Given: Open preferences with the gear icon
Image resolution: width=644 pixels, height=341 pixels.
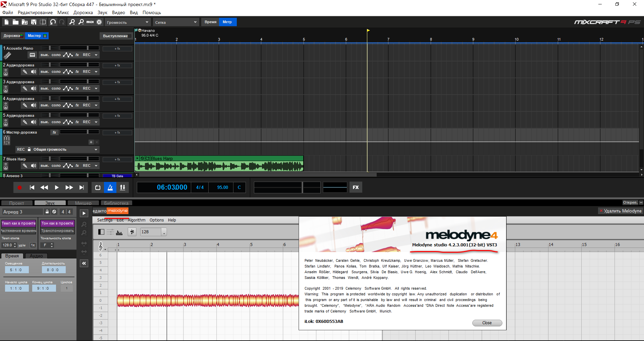Looking at the screenshot, I should [99, 22].
